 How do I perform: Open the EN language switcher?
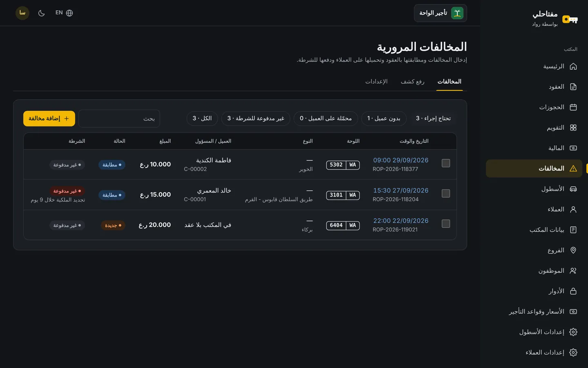(64, 13)
